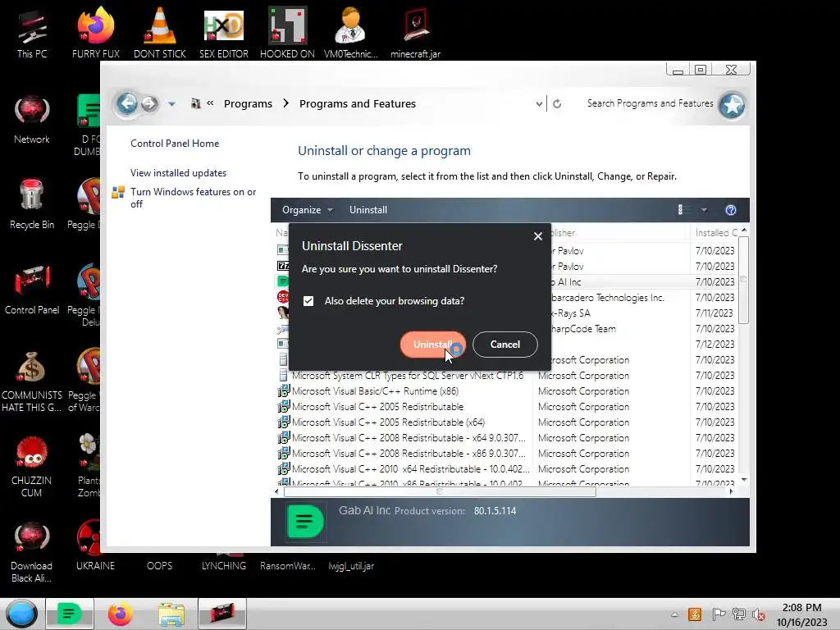Show hidden tray icons arrow

click(x=674, y=614)
